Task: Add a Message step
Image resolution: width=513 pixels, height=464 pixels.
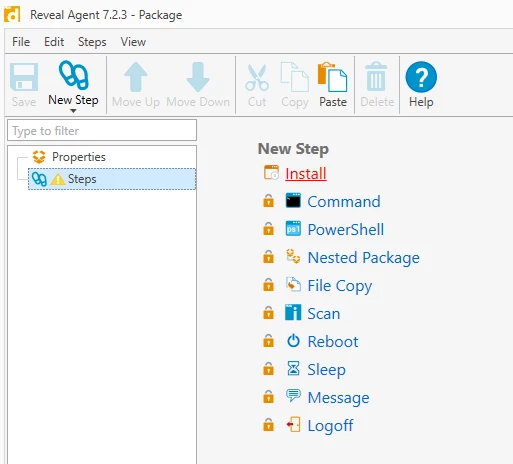Action: tap(338, 398)
